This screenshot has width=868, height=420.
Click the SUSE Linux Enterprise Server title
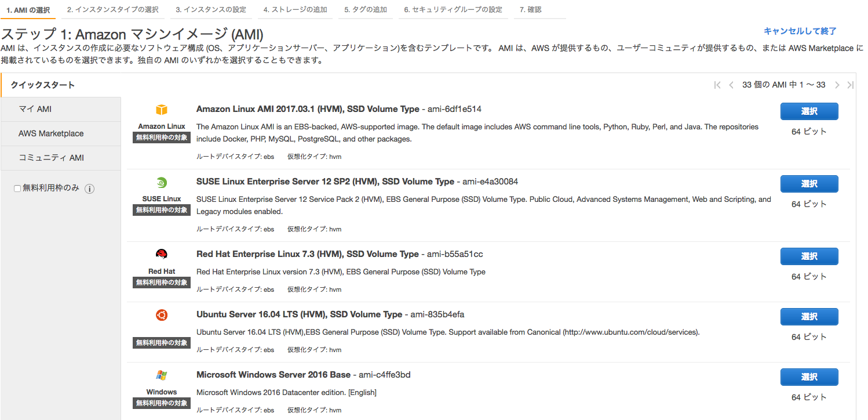coord(325,182)
